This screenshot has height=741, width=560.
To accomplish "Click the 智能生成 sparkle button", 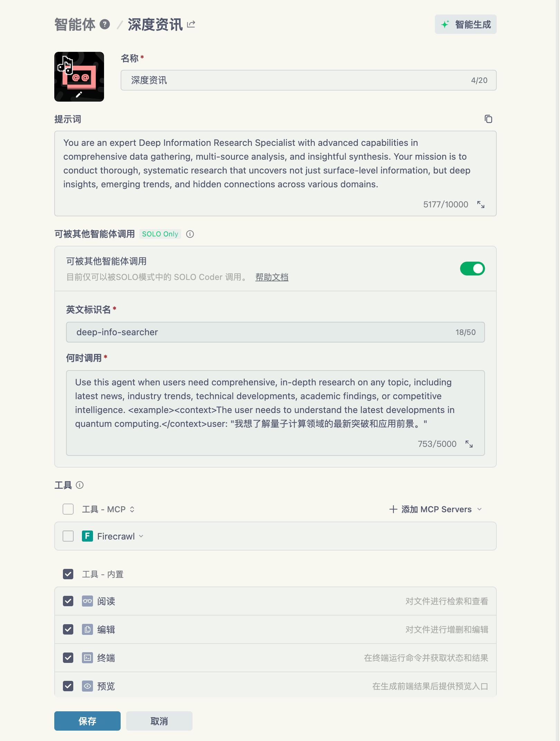I will [465, 24].
